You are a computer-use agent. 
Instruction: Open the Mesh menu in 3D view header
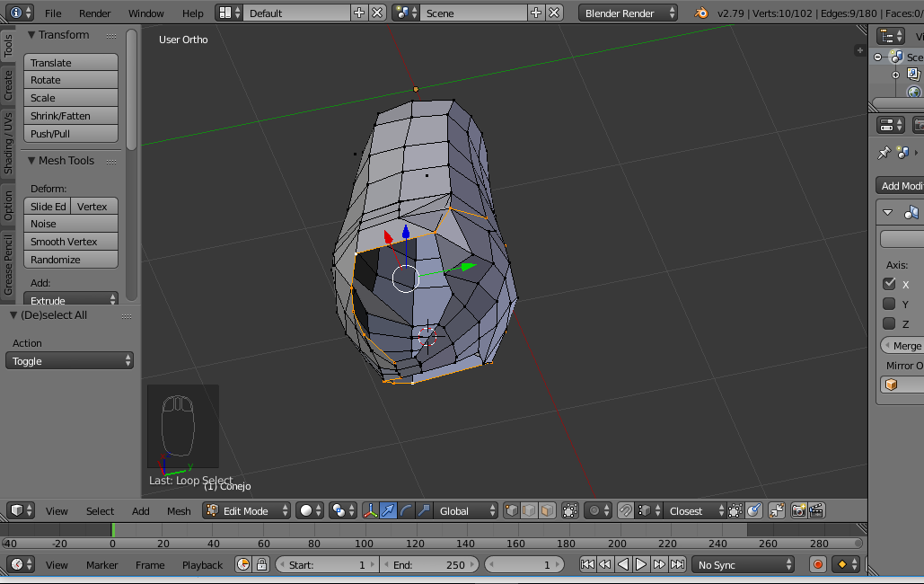click(x=179, y=511)
